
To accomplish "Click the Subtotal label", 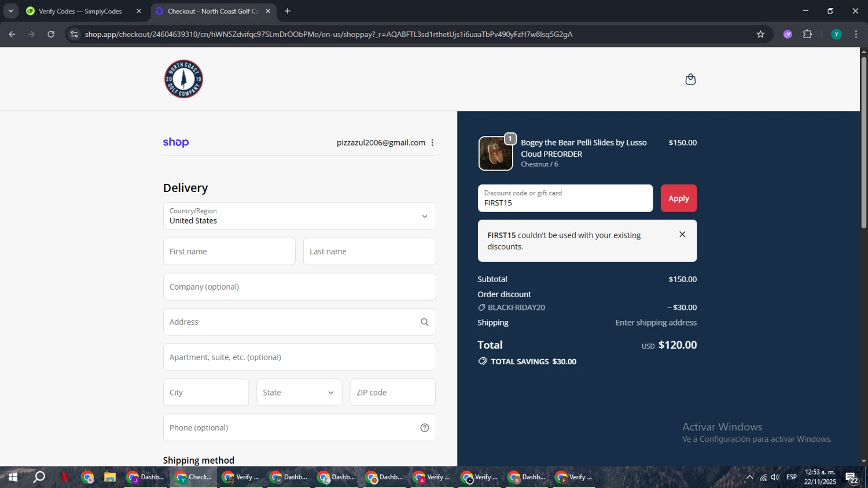I will pos(492,279).
